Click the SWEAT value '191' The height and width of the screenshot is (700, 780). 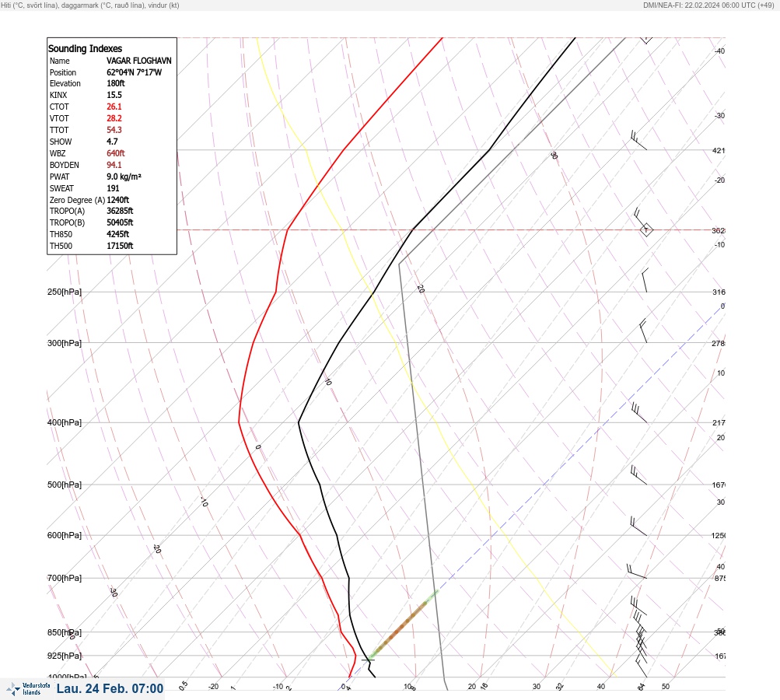click(113, 188)
